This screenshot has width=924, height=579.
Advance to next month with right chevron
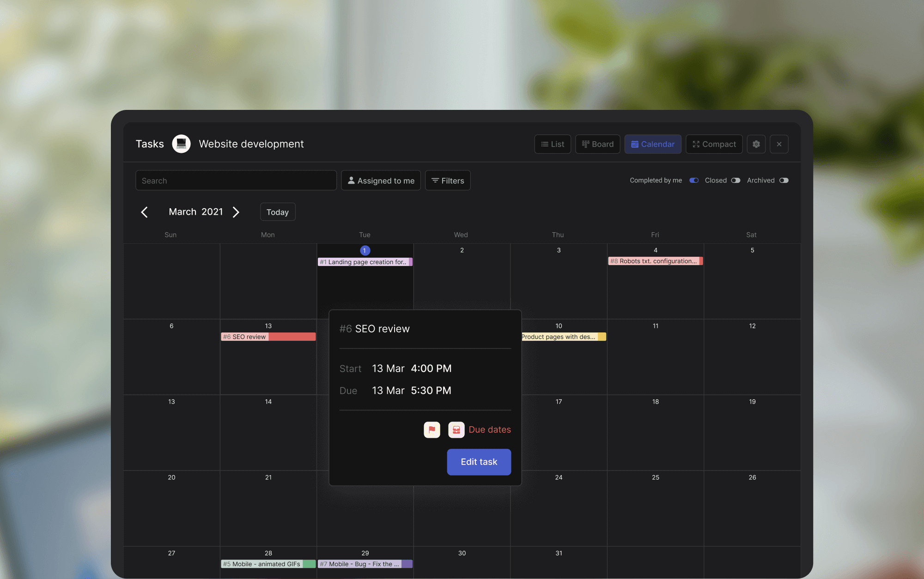[x=236, y=212]
